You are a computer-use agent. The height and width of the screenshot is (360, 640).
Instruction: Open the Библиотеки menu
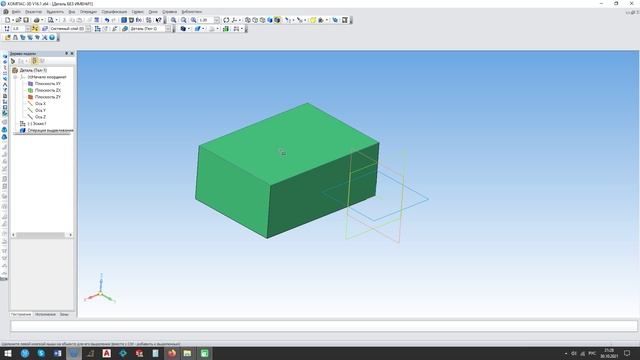(x=191, y=12)
